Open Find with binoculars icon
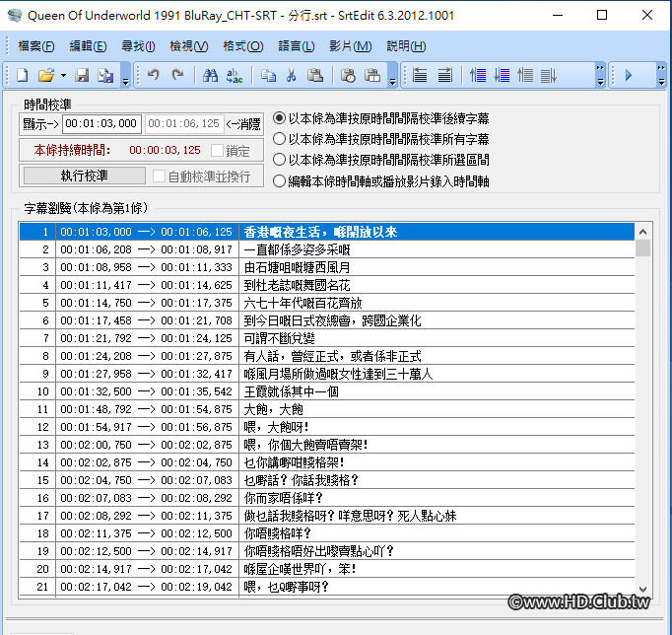 (x=210, y=76)
